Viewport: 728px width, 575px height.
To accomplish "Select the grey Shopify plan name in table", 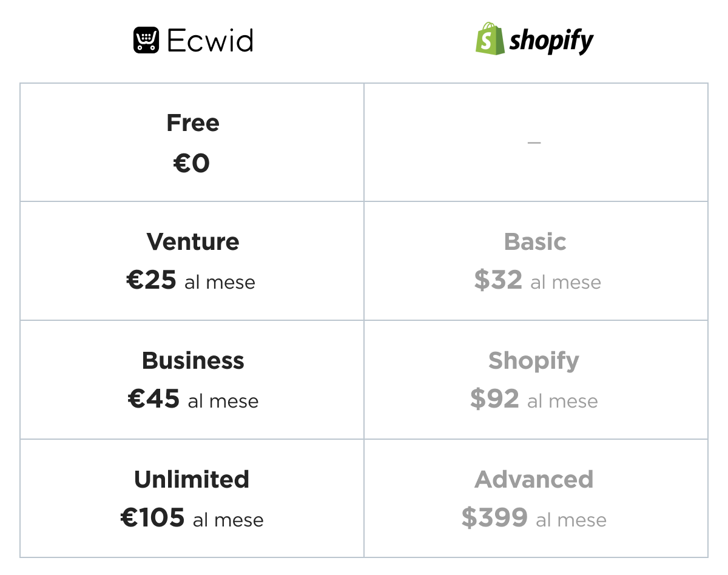I will [x=534, y=361].
